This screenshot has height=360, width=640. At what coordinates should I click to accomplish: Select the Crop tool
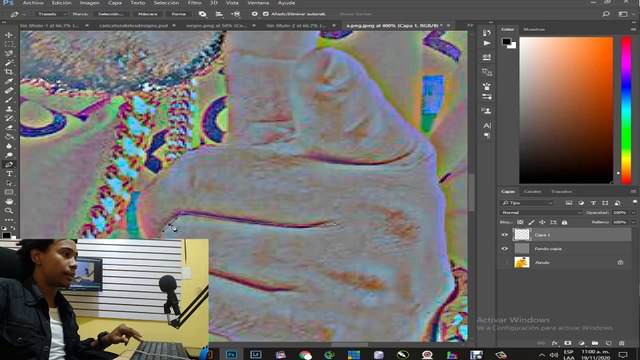pos(9,72)
